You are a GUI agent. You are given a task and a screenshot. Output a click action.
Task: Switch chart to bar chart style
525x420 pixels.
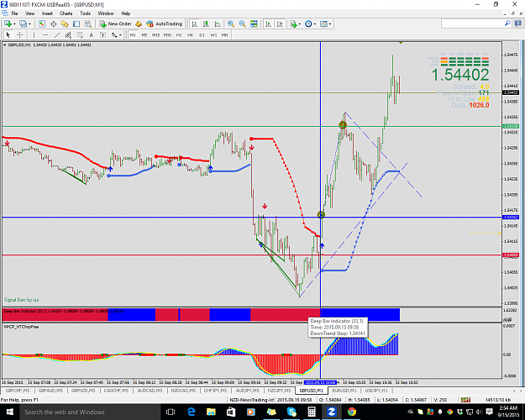coord(195,24)
